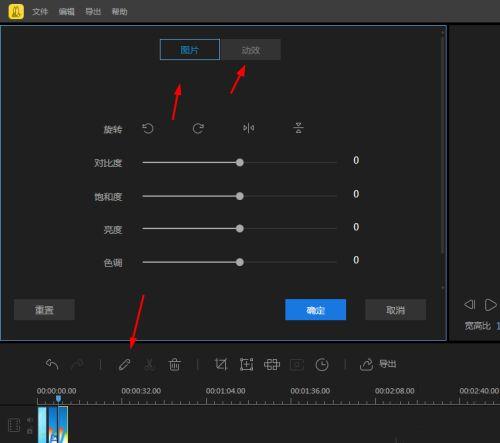
Task: Flip image vertically icon
Action: pos(298,128)
